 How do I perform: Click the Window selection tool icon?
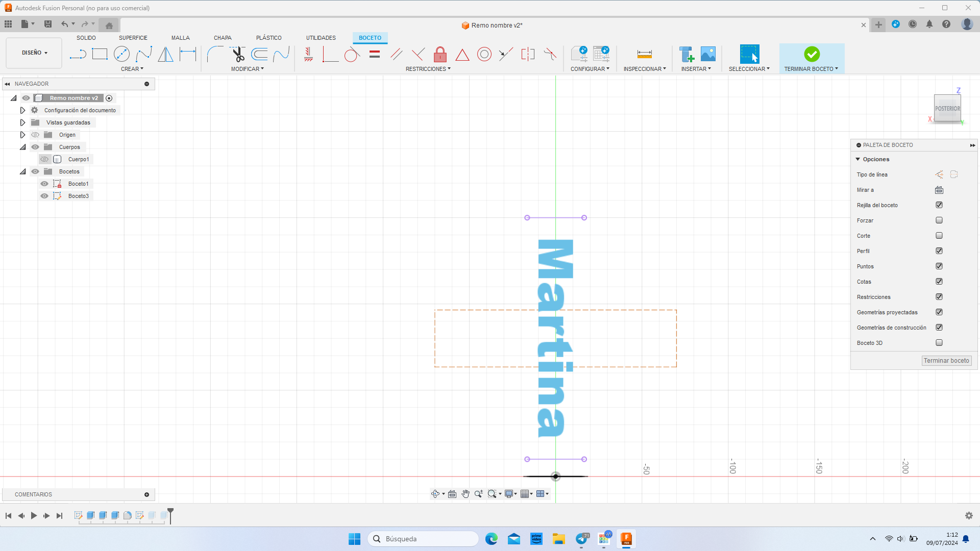point(749,54)
